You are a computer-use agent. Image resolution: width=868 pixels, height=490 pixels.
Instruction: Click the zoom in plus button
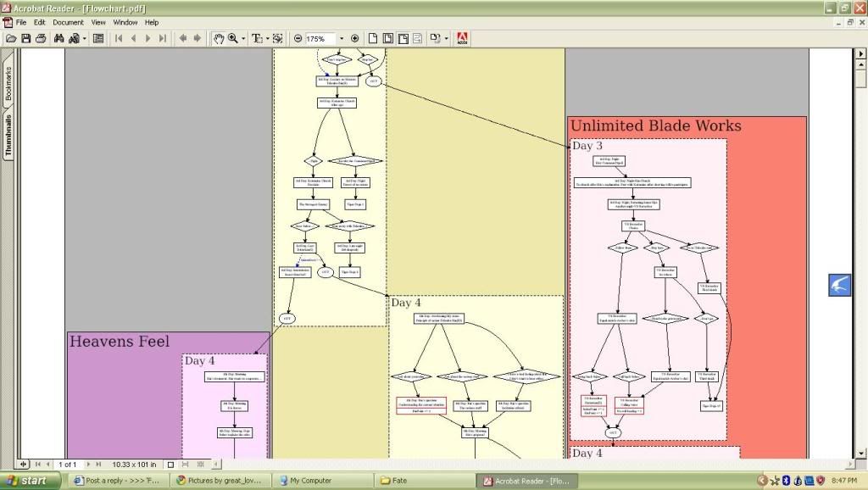tap(354, 38)
